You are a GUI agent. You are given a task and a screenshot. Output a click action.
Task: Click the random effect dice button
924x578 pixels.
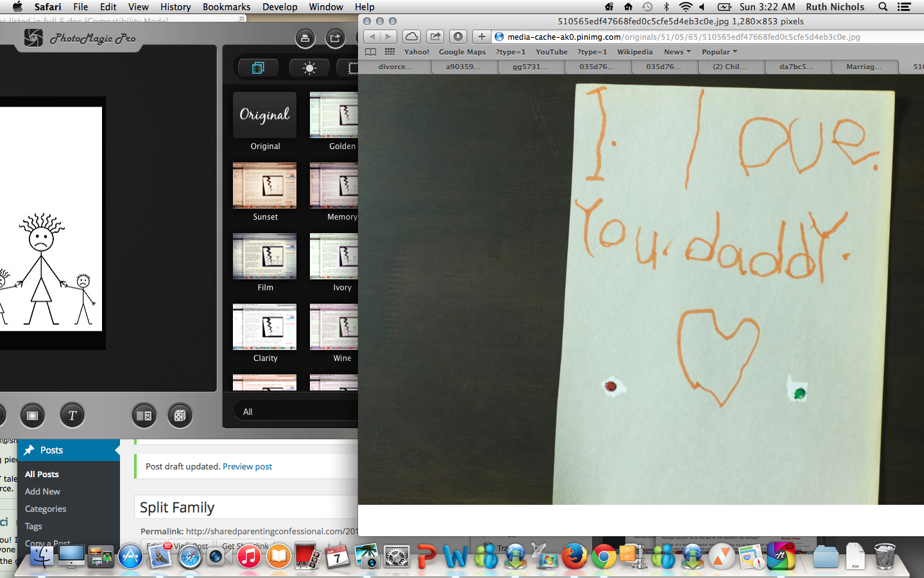(180, 416)
